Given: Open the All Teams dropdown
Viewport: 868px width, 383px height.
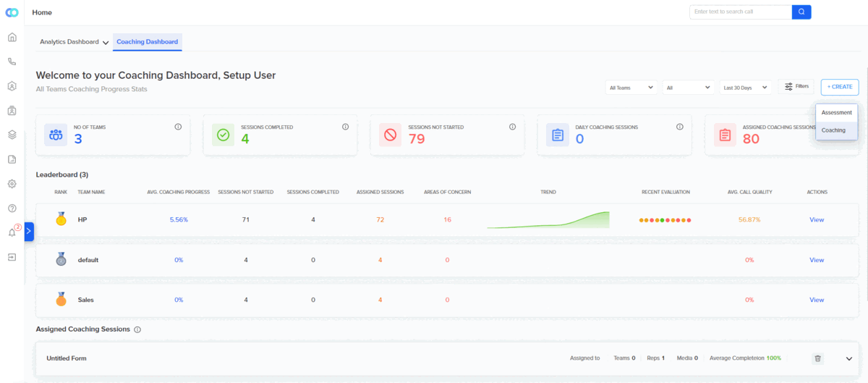Looking at the screenshot, I should [x=631, y=88].
